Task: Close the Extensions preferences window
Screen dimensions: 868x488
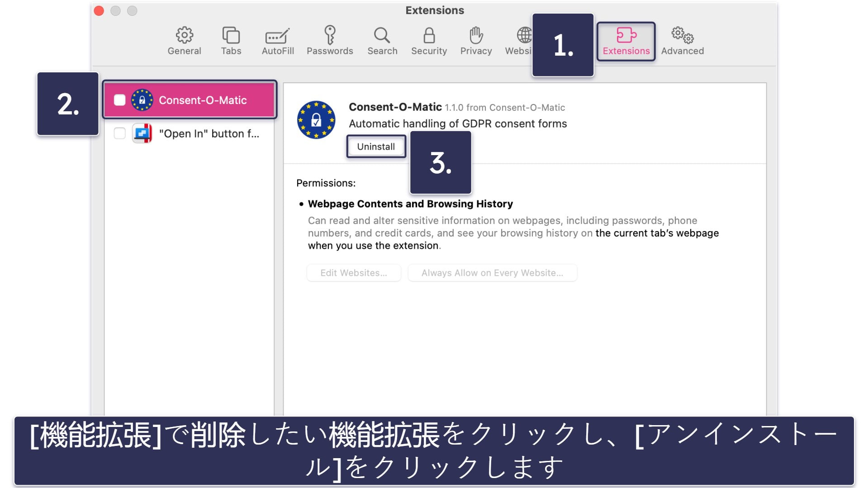Action: 99,10
